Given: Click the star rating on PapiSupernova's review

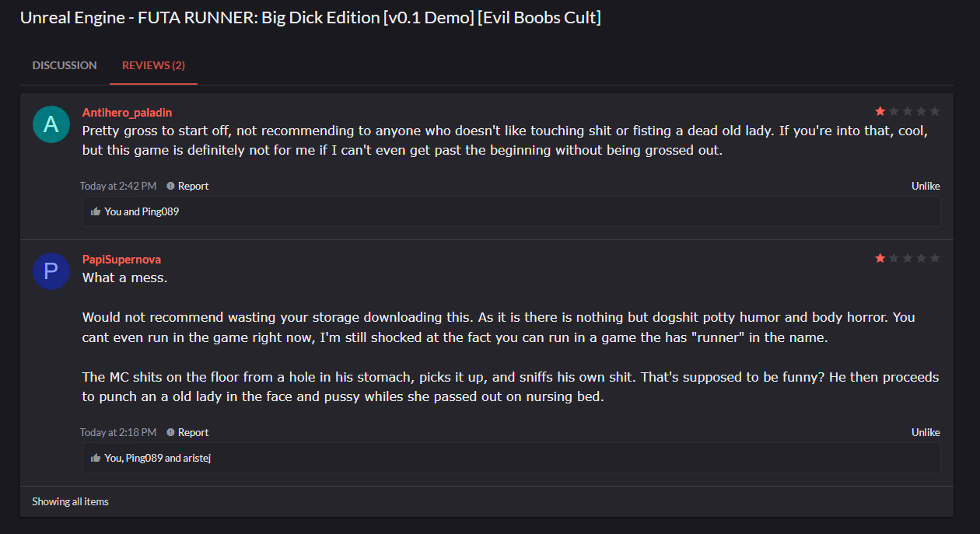Looking at the screenshot, I should click(908, 258).
